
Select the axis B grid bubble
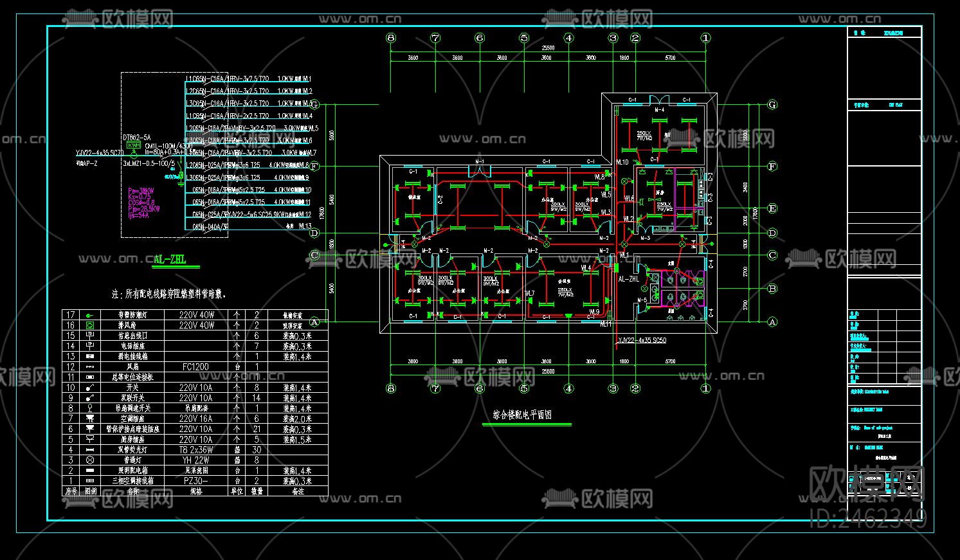772,289
